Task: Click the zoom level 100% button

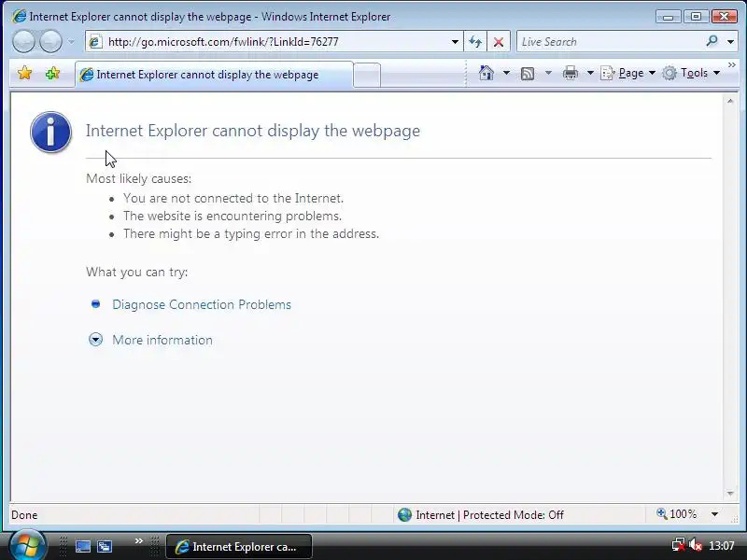Action: [676, 514]
